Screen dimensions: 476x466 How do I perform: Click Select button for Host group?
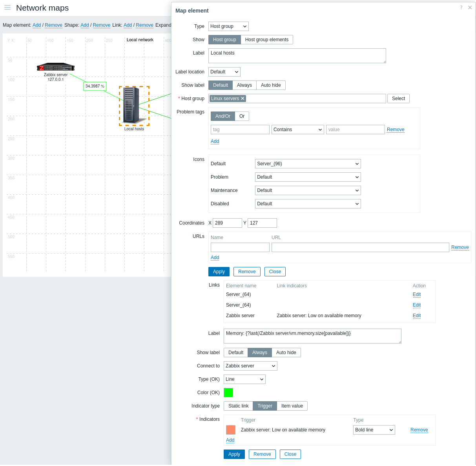click(398, 99)
